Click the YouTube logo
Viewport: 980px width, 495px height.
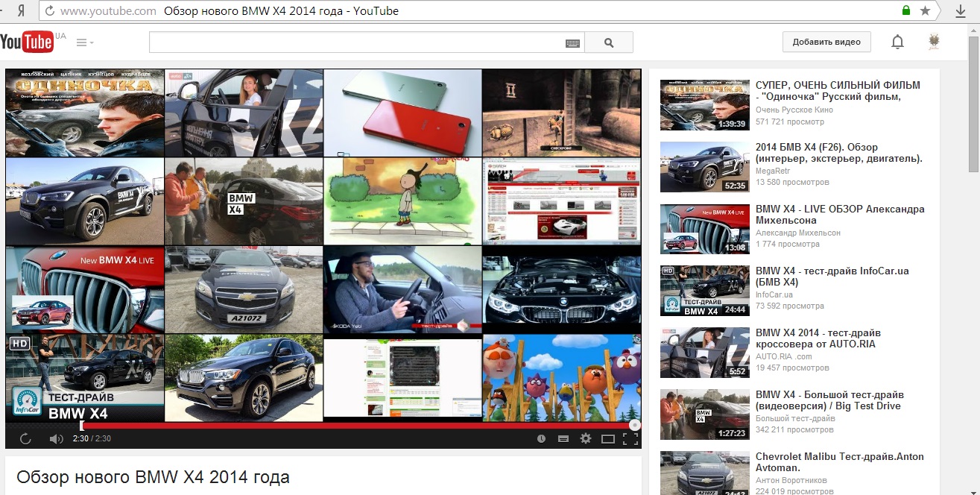point(27,42)
